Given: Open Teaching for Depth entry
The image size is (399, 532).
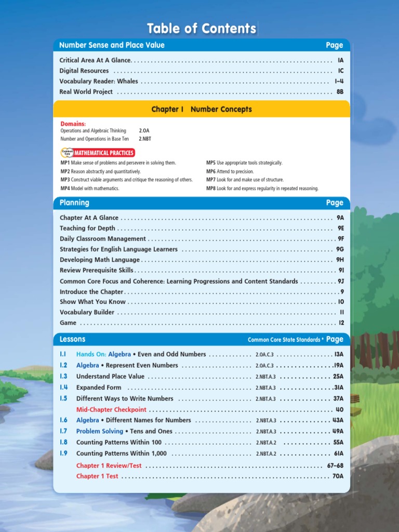Looking at the screenshot, I should [x=202, y=229].
